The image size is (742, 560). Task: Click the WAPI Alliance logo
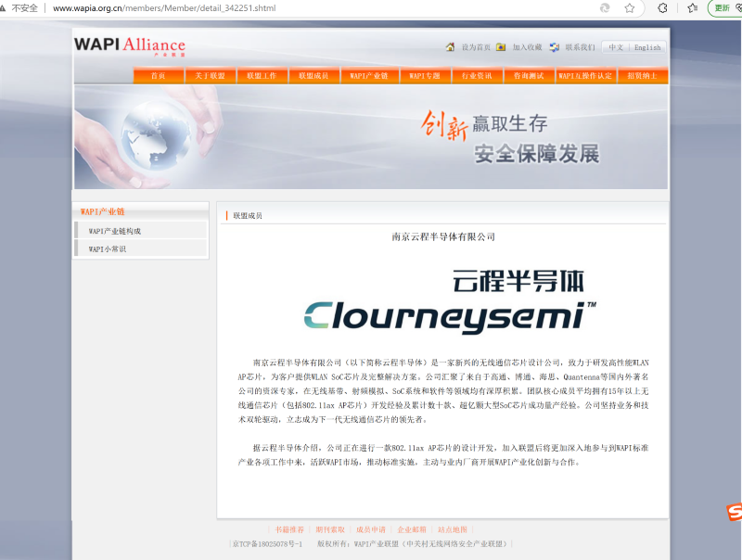click(x=130, y=45)
